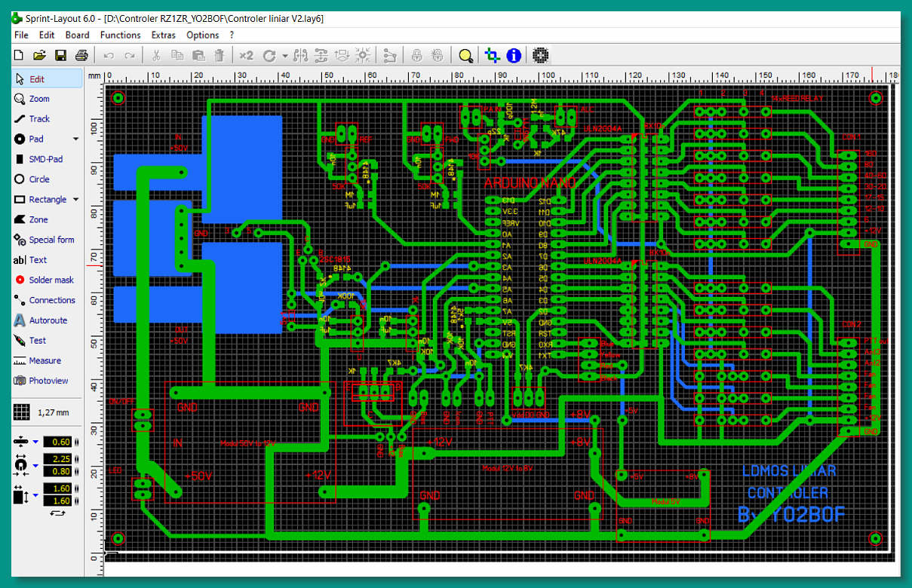The width and height of the screenshot is (912, 588).
Task: Open the Options menu
Action: (x=203, y=35)
